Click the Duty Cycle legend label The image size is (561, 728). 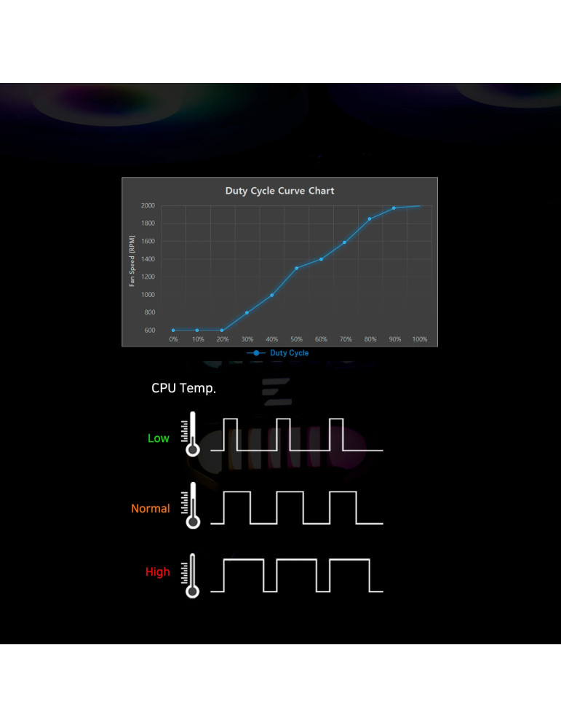(x=289, y=353)
